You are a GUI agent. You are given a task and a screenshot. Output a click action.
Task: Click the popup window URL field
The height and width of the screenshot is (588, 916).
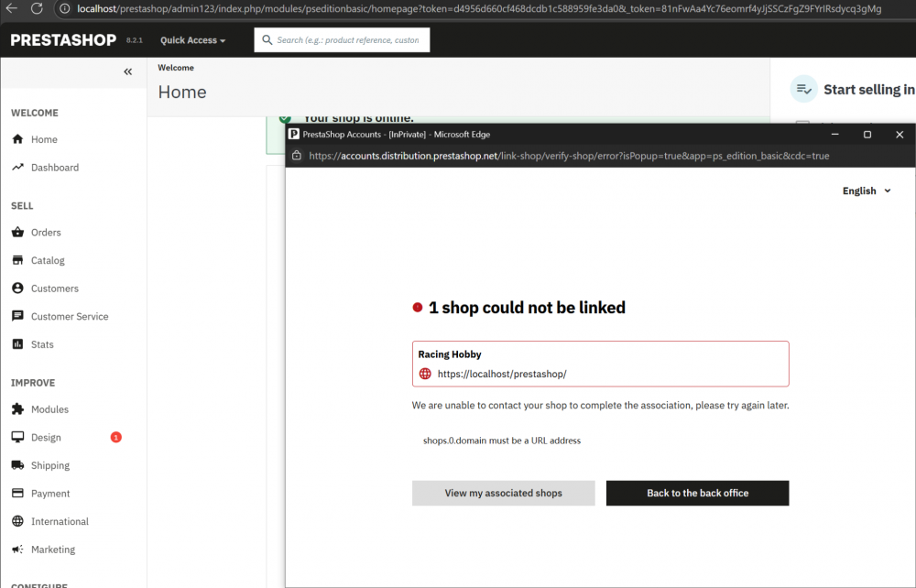click(x=569, y=156)
